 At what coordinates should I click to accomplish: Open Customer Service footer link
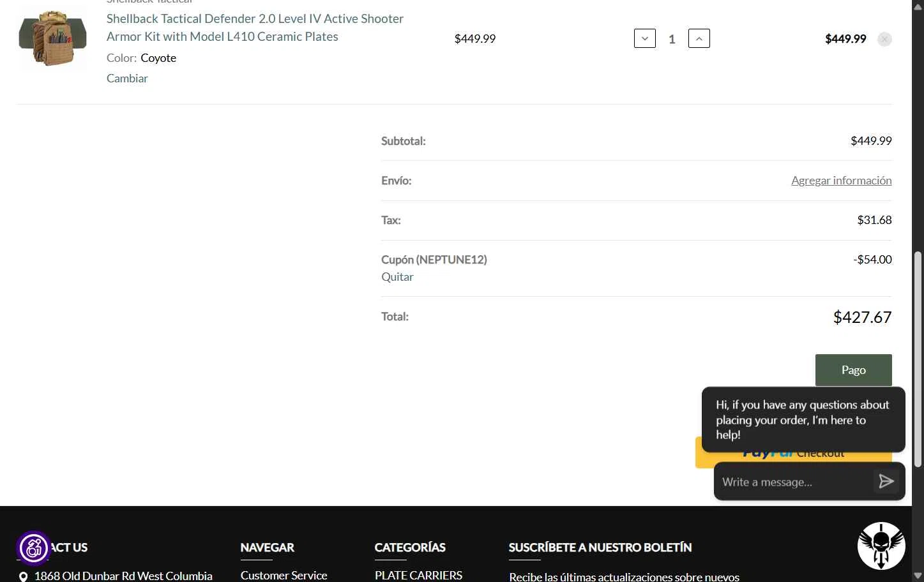click(284, 575)
